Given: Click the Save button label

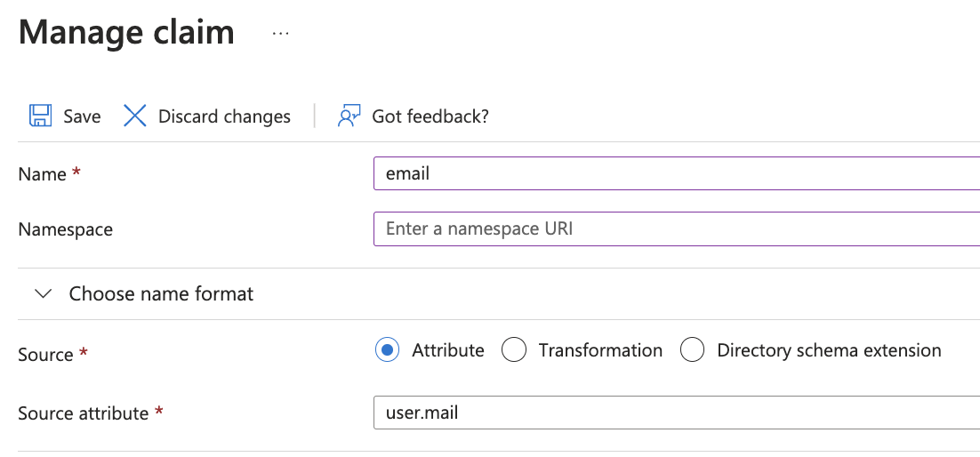Looking at the screenshot, I should coord(82,116).
